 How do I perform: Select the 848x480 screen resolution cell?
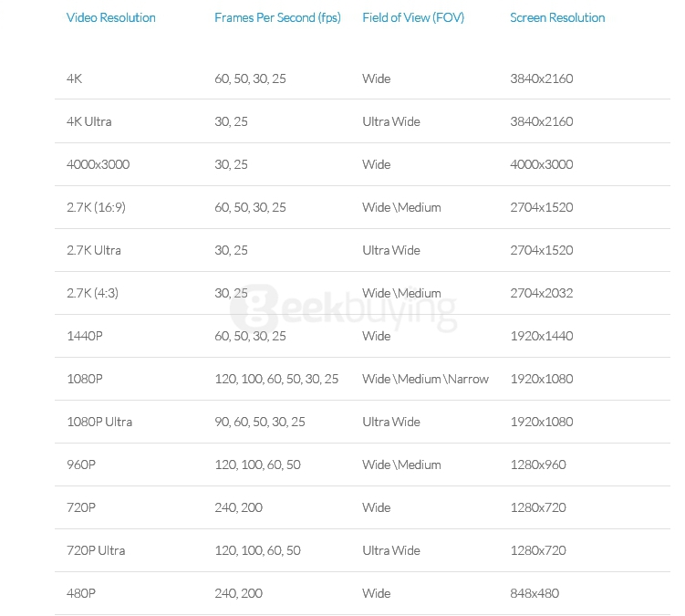(x=535, y=593)
